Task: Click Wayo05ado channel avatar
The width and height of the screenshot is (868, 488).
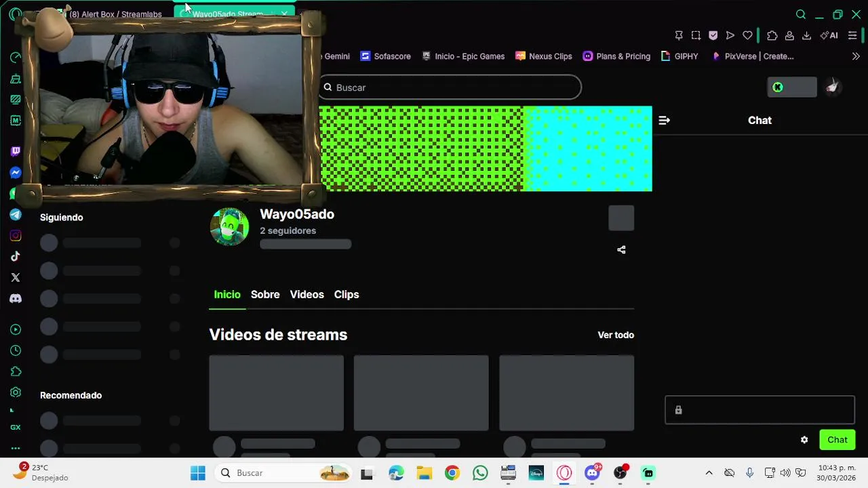Action: (x=230, y=226)
